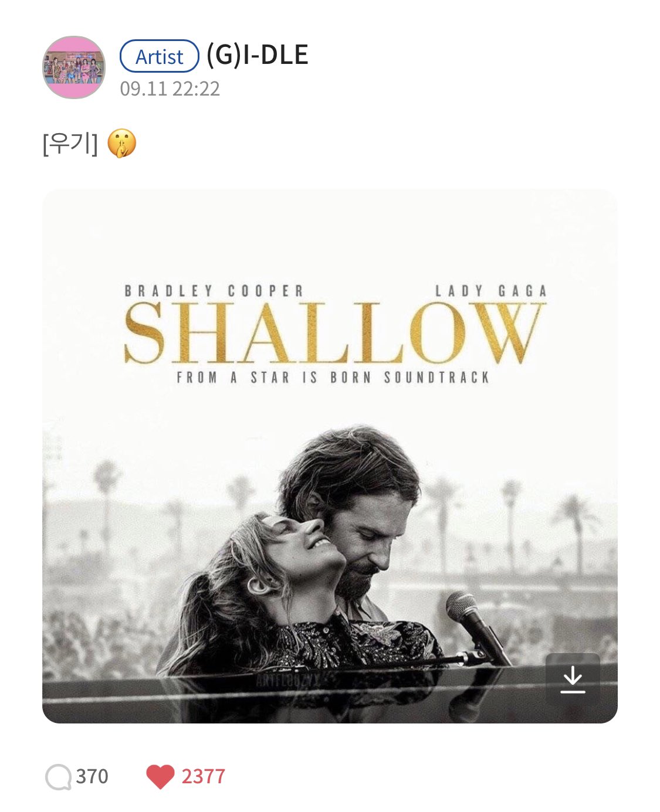Tap the 2377 likes count
660x812 pixels.
coord(203,776)
